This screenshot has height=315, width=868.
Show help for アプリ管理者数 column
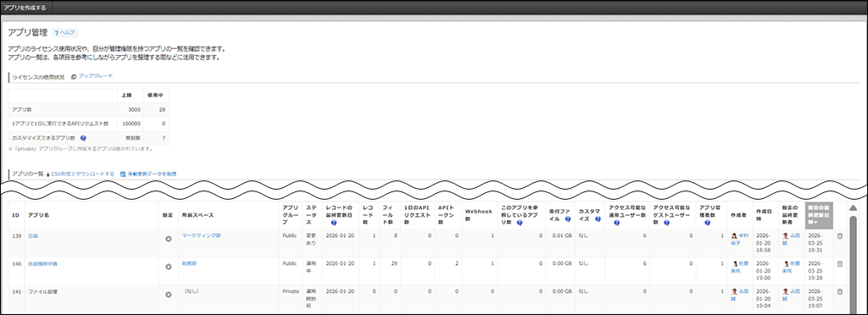coord(708,224)
